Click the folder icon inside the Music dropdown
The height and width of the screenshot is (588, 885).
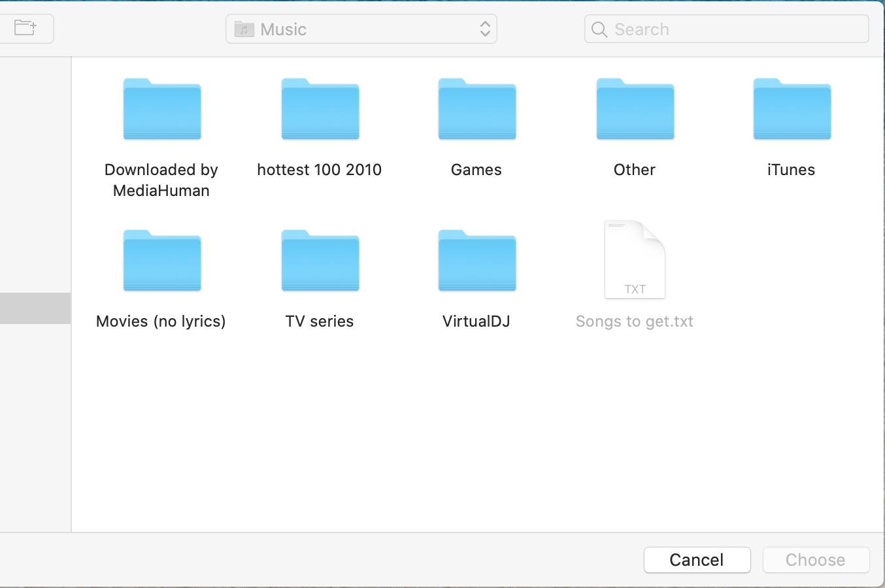[244, 29]
